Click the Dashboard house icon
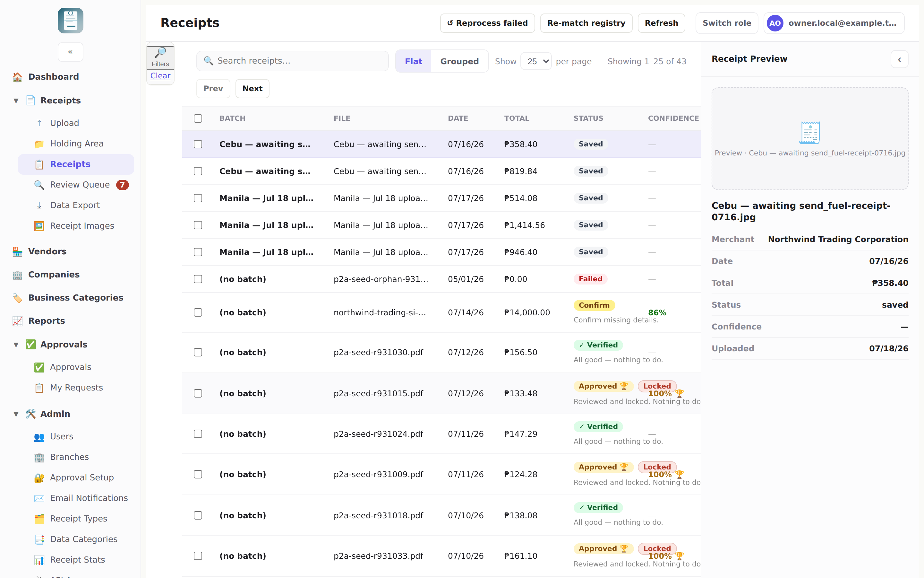Viewport: 924px width, 578px height. 17,77
